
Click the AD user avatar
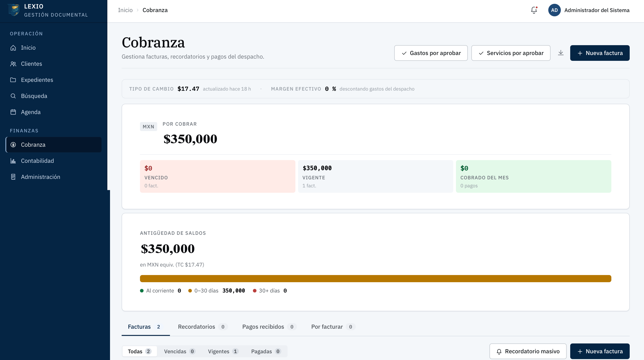pos(554,10)
